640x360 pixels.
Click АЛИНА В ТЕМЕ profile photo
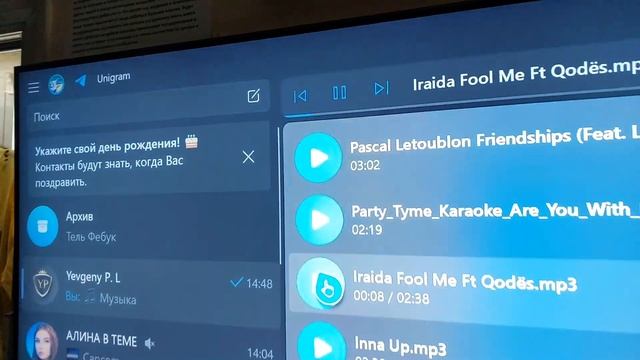click(42, 342)
